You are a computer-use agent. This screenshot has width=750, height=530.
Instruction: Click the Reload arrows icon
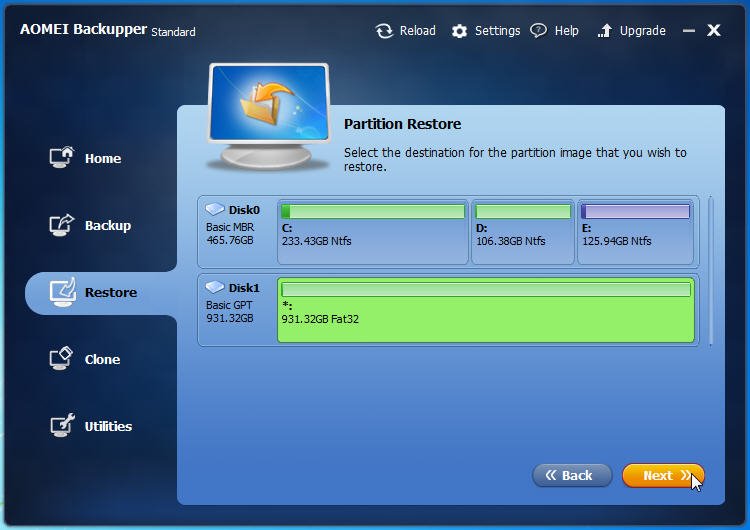pyautogui.click(x=384, y=31)
